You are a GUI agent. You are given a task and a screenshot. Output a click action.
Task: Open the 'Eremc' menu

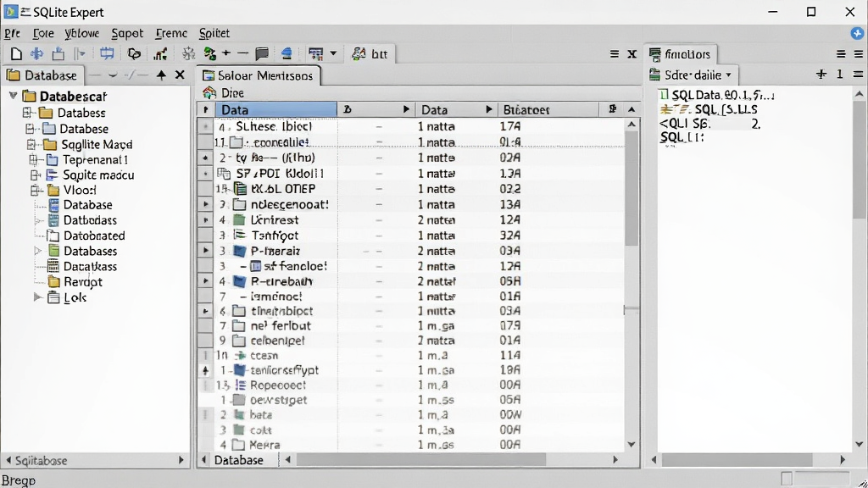pyautogui.click(x=171, y=33)
